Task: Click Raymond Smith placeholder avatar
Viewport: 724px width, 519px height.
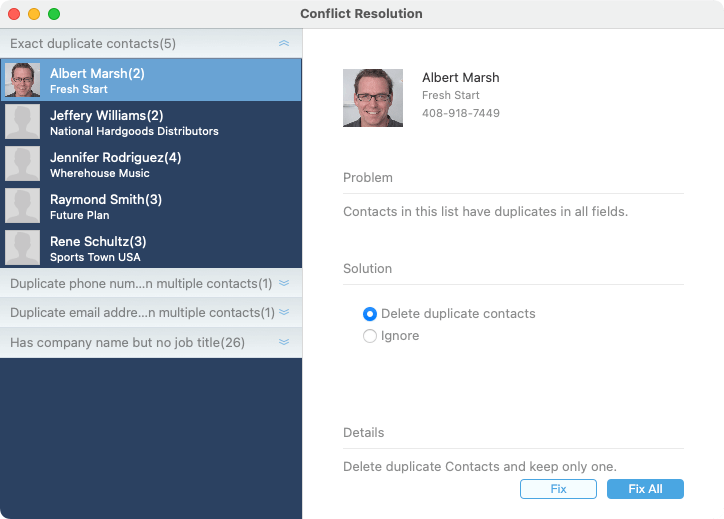Action: (x=22, y=206)
